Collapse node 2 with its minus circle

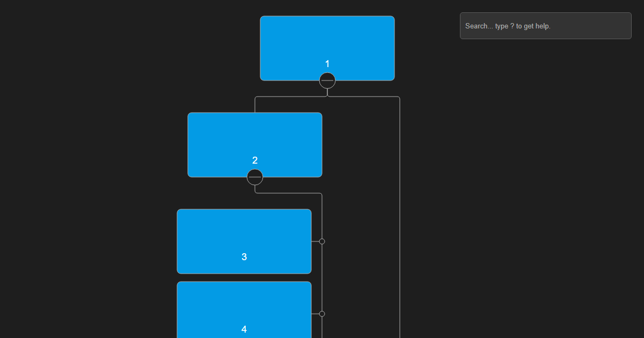(255, 177)
